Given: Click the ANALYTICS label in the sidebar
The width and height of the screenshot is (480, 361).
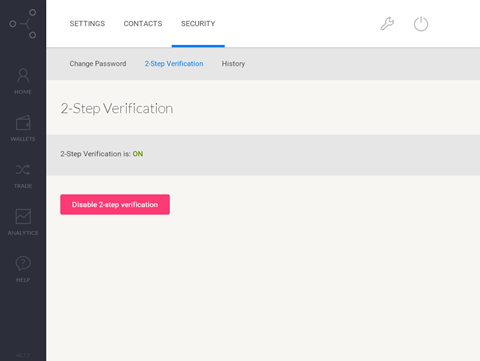Looking at the screenshot, I should (23, 233).
